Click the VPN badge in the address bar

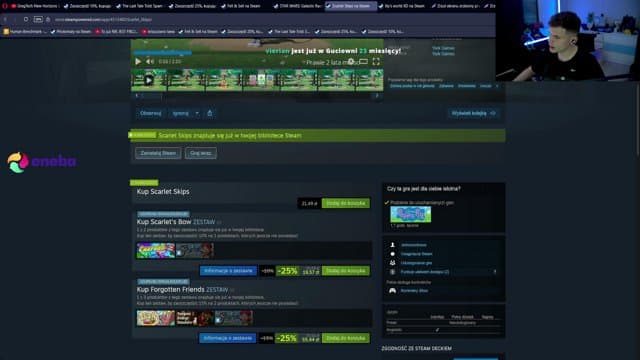tap(38, 19)
